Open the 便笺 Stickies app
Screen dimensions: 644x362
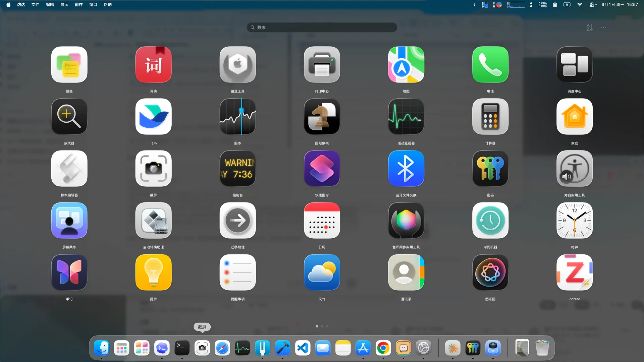[x=69, y=65]
